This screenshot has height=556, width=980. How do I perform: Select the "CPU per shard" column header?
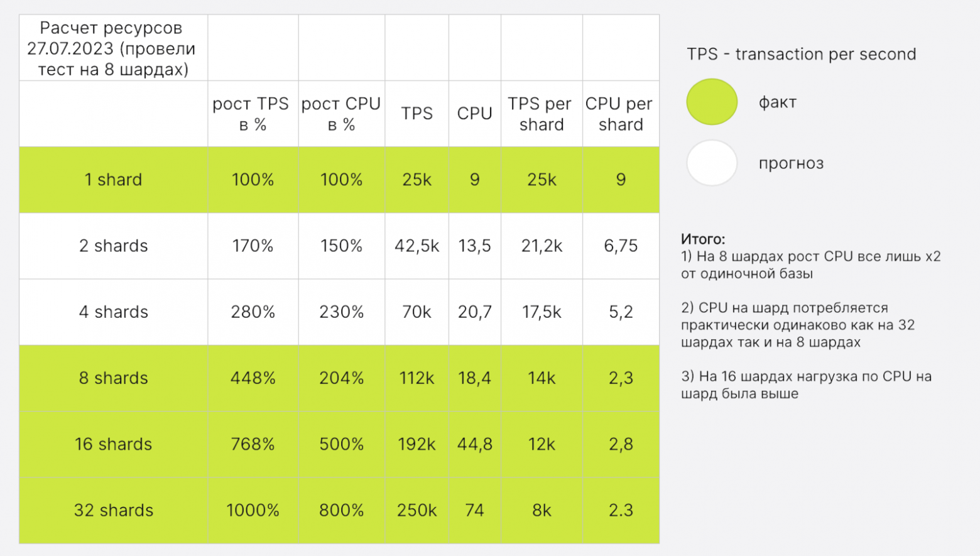click(x=620, y=114)
